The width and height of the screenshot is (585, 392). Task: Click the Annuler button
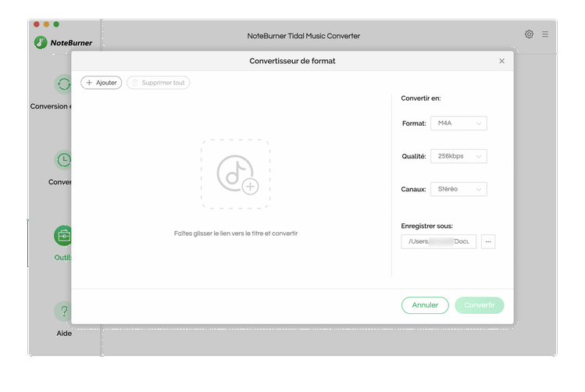click(425, 305)
